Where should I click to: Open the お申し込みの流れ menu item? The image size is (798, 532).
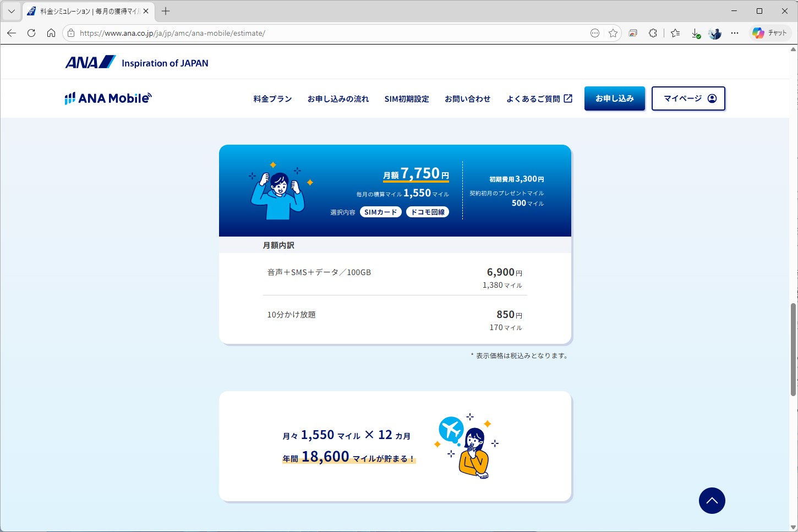(x=338, y=99)
